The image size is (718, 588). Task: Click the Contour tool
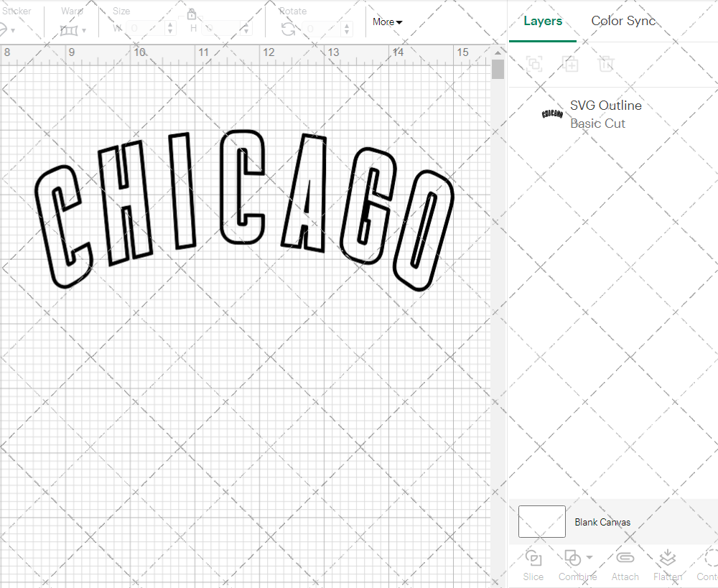707,564
